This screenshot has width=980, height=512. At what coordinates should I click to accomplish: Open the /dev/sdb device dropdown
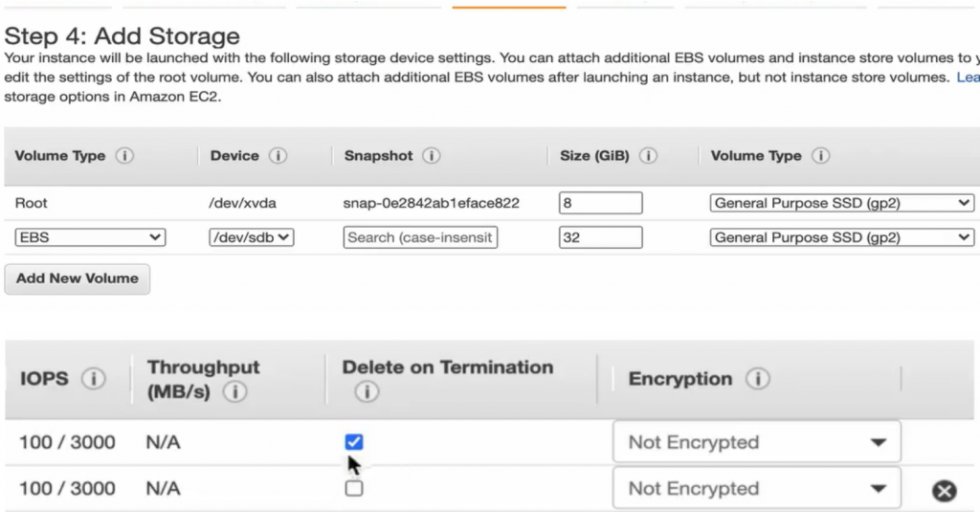click(x=251, y=237)
